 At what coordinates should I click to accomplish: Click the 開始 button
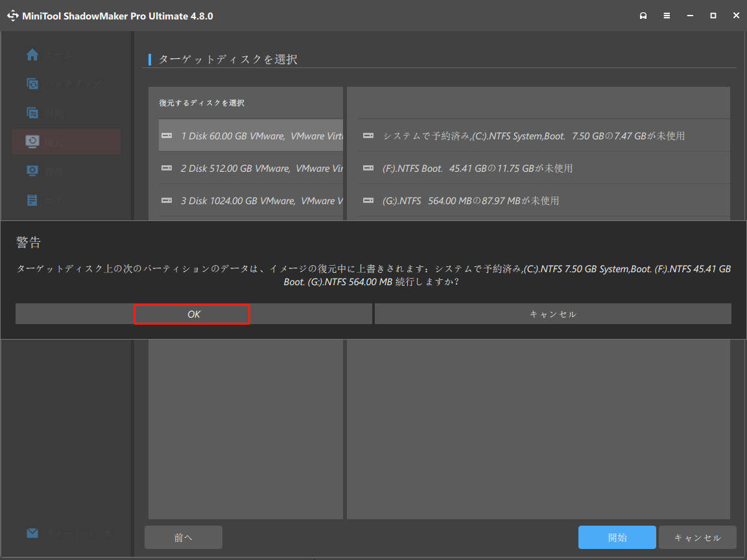617,537
